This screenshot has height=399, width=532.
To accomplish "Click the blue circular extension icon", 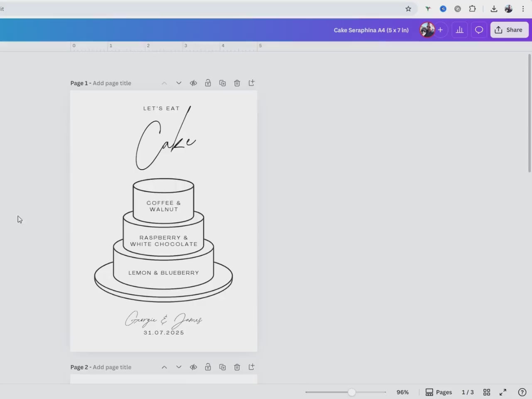I will click(x=443, y=9).
